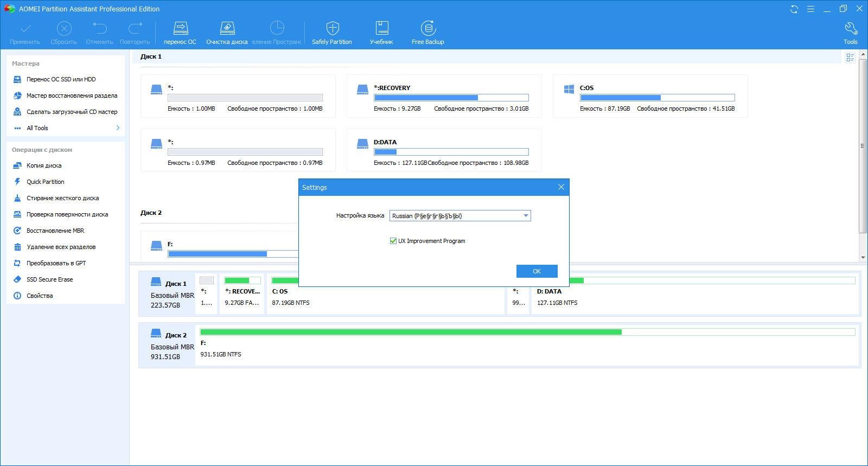
Task: Click scrollbar down arrow of disk list
Action: pos(863,257)
